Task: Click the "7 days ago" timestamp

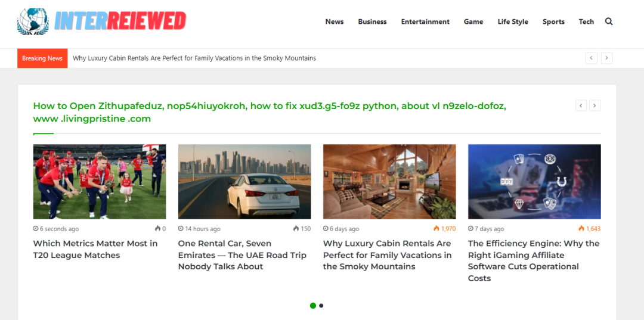Action: tap(489, 229)
